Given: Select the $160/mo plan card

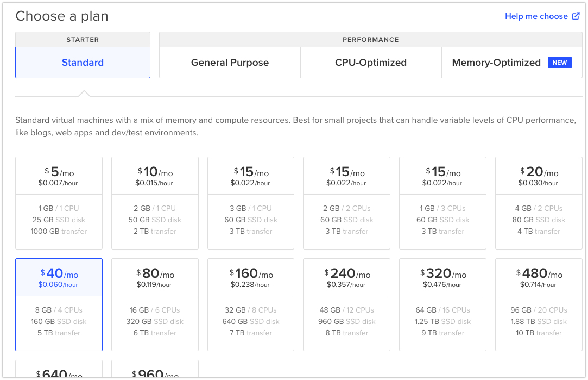Looking at the screenshot, I should point(251,304).
